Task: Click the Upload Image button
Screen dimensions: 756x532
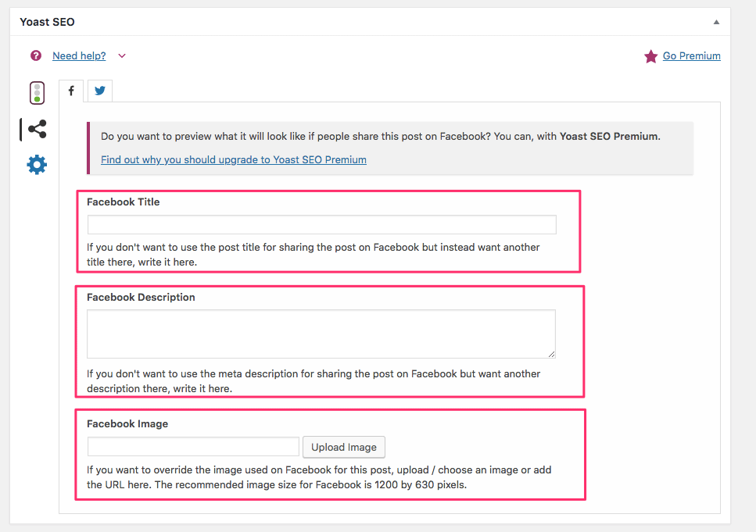Action: point(344,447)
